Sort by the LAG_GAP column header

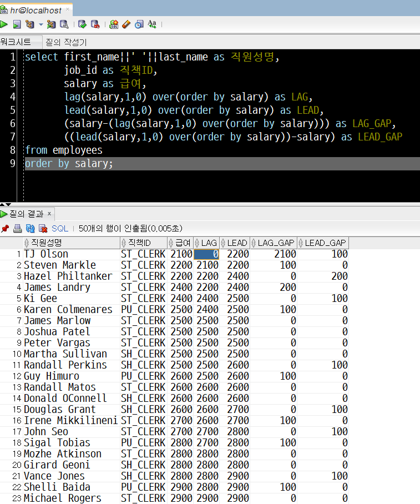pyautogui.click(x=274, y=243)
